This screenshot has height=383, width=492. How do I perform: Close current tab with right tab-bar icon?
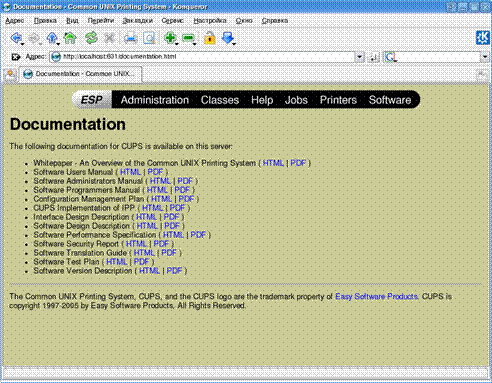coord(481,74)
